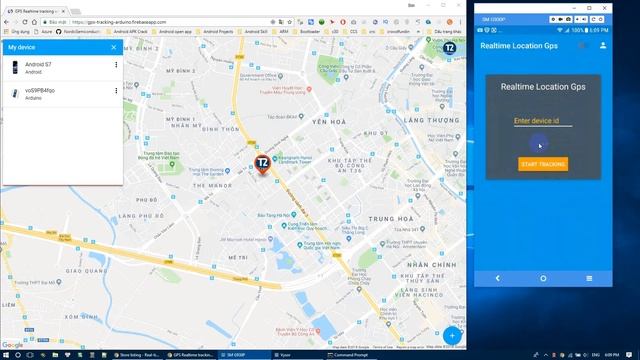Open Task View on the taskbar
Viewport: 640px width, 360px height.
click(30, 355)
